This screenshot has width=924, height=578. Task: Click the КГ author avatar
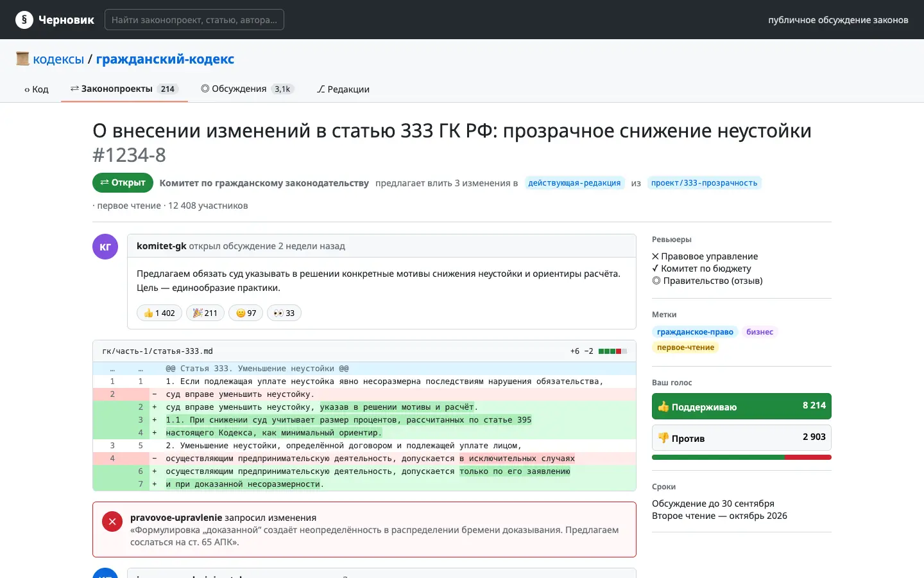click(x=105, y=247)
